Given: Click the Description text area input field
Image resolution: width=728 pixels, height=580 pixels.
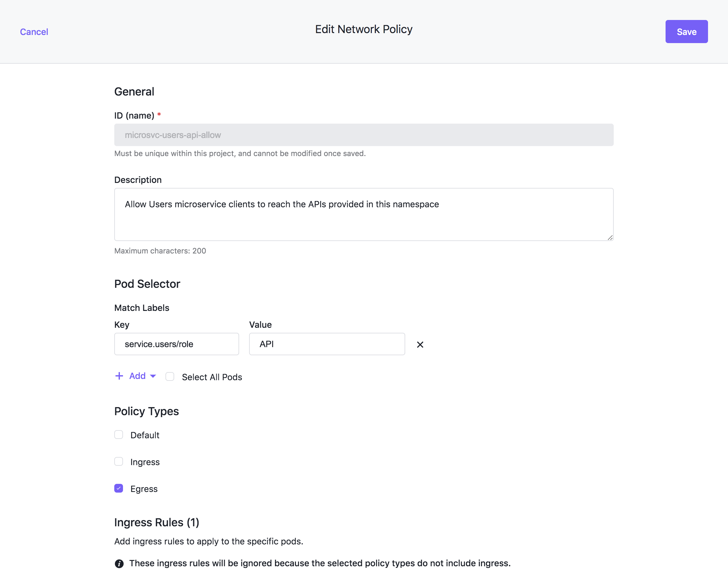Looking at the screenshot, I should [364, 214].
